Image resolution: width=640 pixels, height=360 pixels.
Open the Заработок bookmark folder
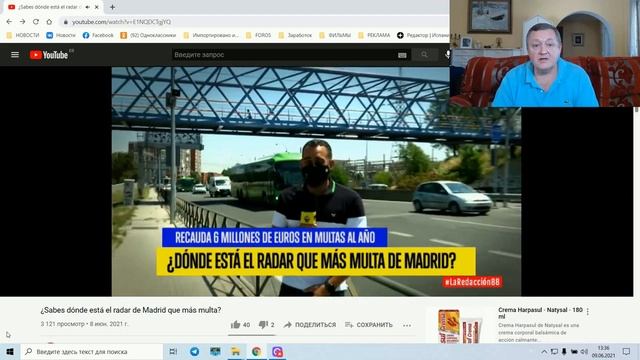point(295,36)
